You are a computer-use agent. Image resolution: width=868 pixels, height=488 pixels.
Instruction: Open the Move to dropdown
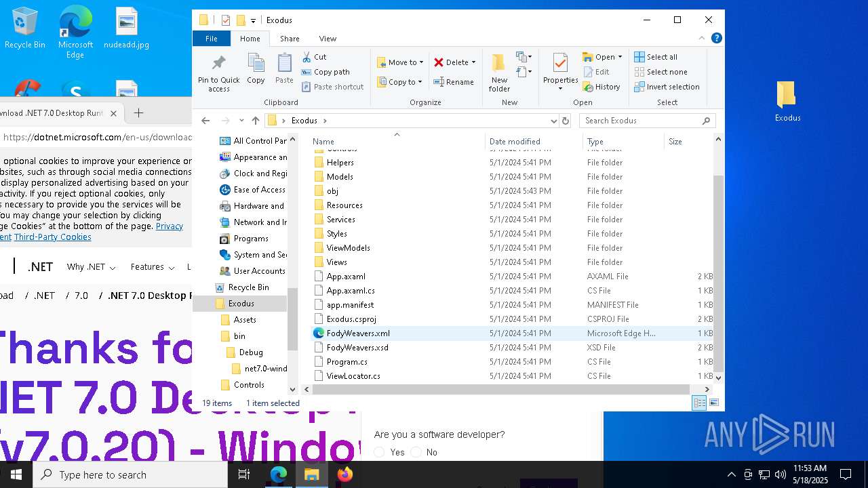click(x=400, y=62)
